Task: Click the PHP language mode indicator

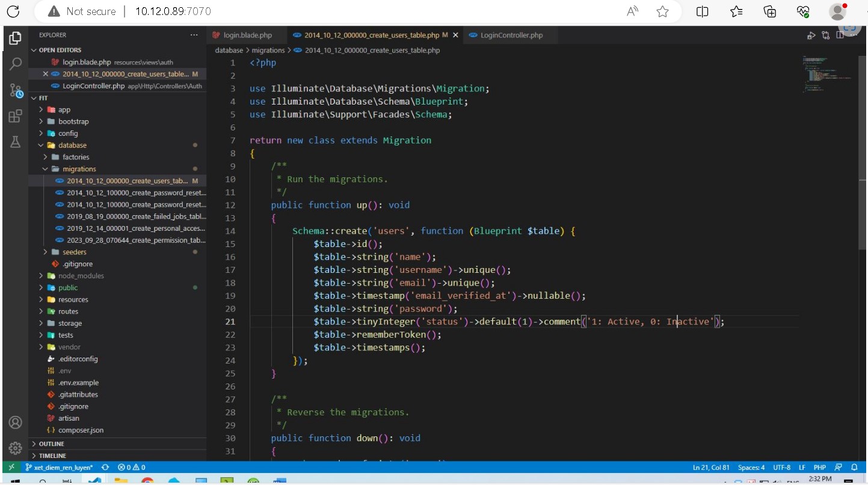Action: coord(819,467)
